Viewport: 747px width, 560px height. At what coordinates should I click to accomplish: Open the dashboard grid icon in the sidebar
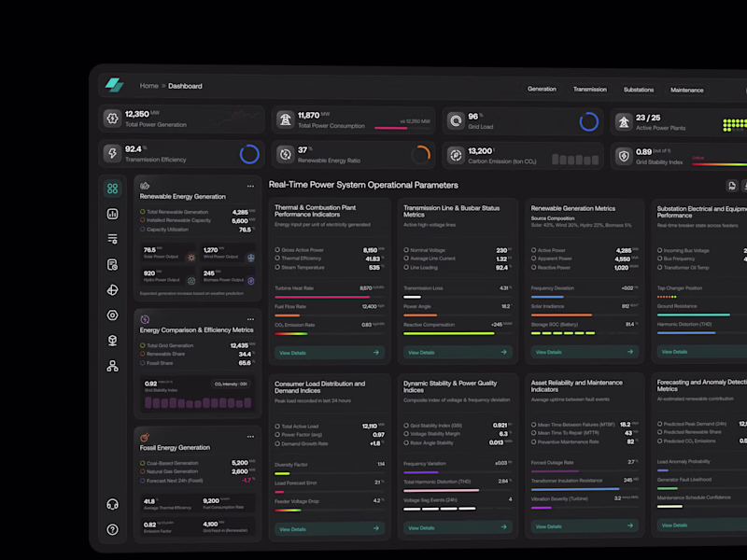click(x=112, y=189)
